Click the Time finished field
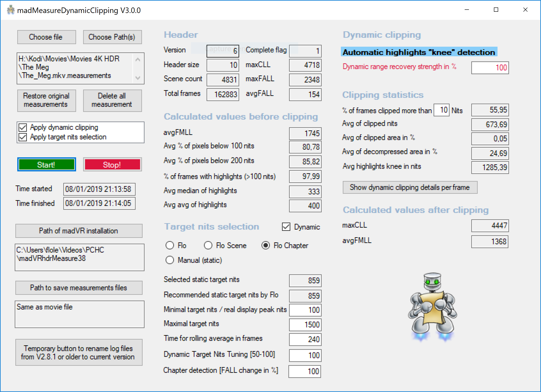This screenshot has height=392, width=541. tap(99, 203)
